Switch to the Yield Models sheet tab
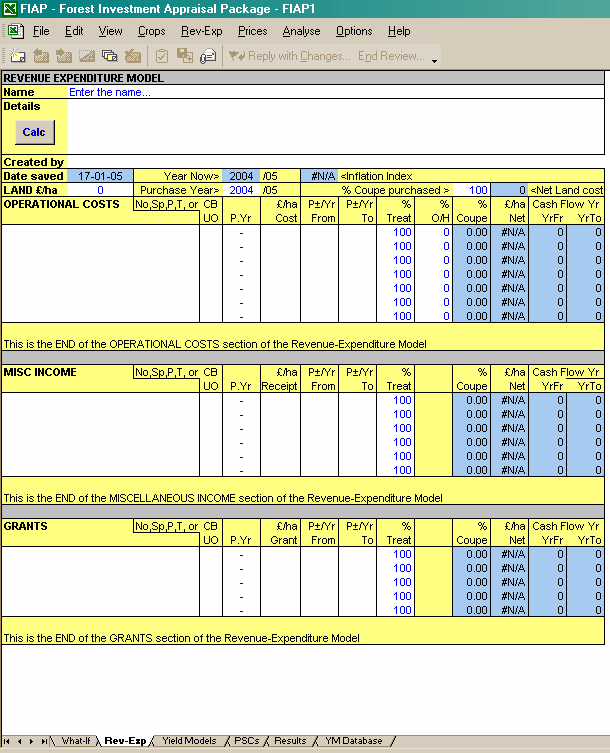Screen dimensions: 610x753 click(x=188, y=741)
